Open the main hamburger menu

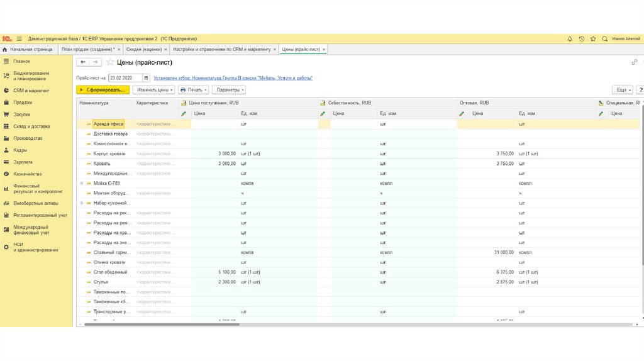point(19,39)
